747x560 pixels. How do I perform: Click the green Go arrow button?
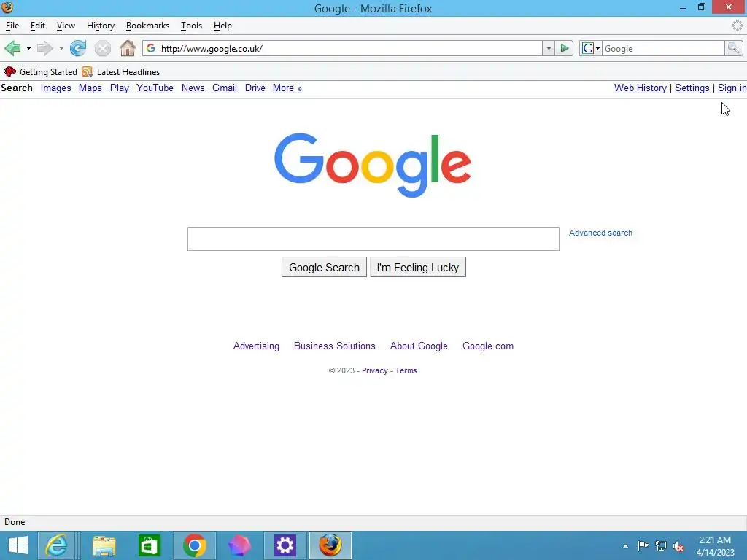coord(564,48)
